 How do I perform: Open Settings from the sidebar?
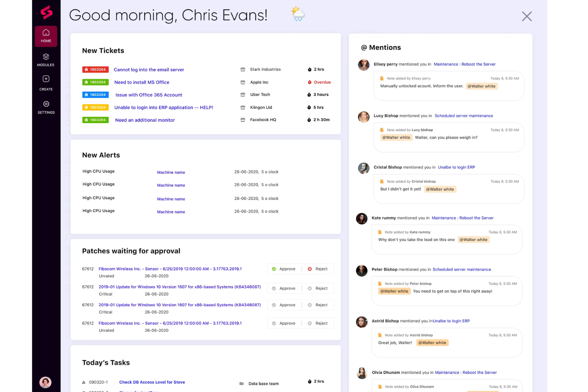(x=46, y=107)
